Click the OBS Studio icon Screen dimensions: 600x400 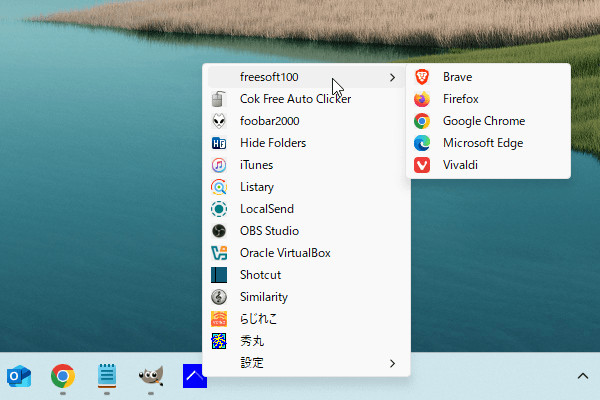[x=219, y=231]
